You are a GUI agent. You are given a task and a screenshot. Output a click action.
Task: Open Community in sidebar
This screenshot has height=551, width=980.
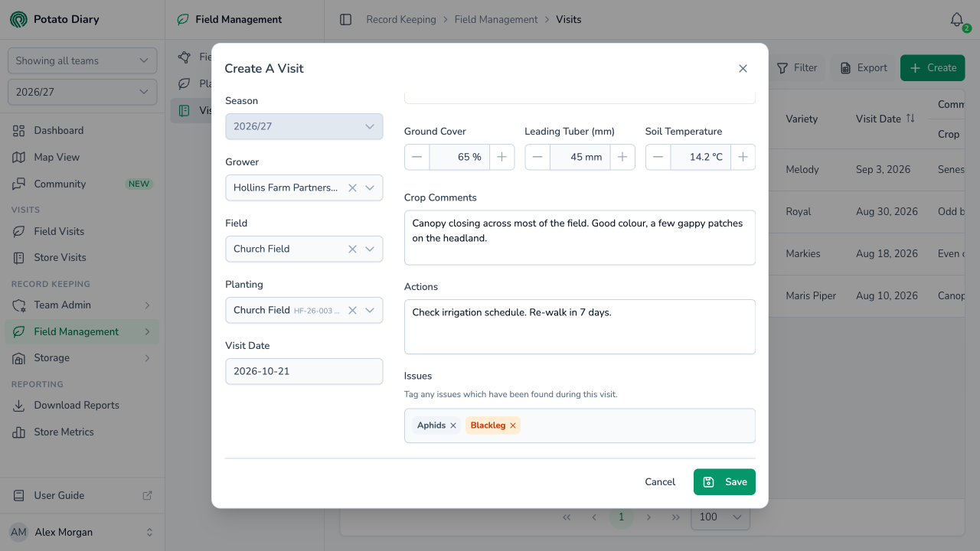point(82,184)
